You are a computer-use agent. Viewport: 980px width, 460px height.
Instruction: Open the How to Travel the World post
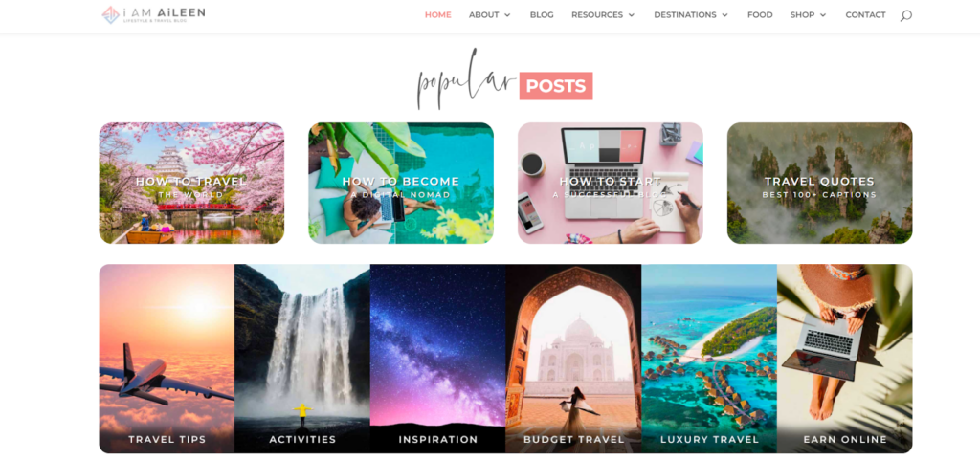(191, 183)
